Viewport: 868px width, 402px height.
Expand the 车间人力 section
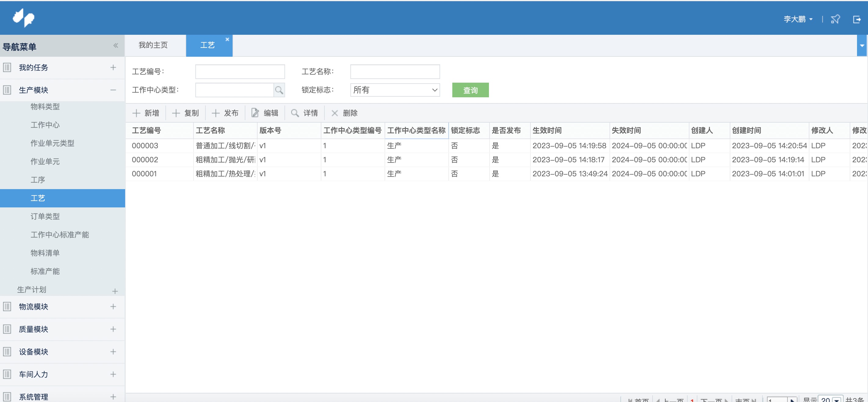pos(113,374)
